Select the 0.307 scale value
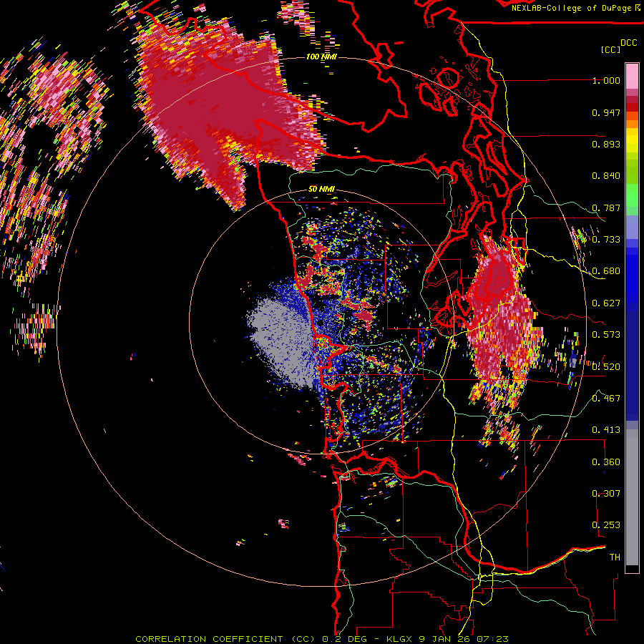Image resolution: width=644 pixels, height=644 pixels. click(x=606, y=493)
